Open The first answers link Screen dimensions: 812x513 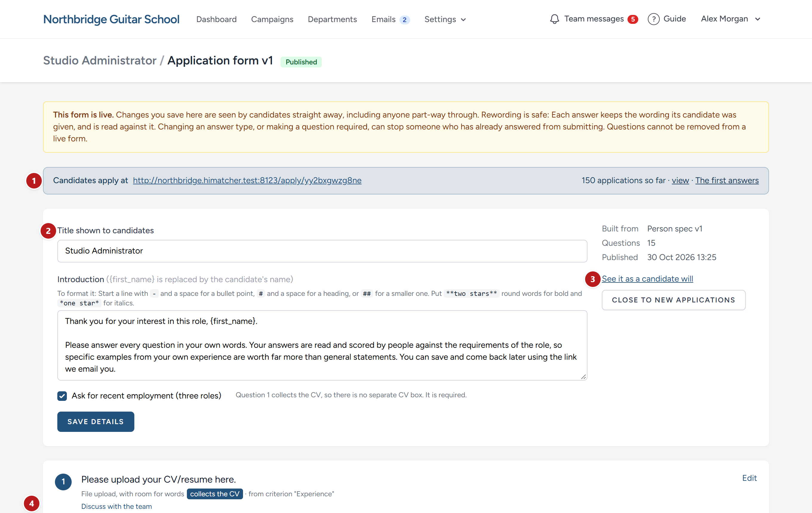(x=727, y=180)
